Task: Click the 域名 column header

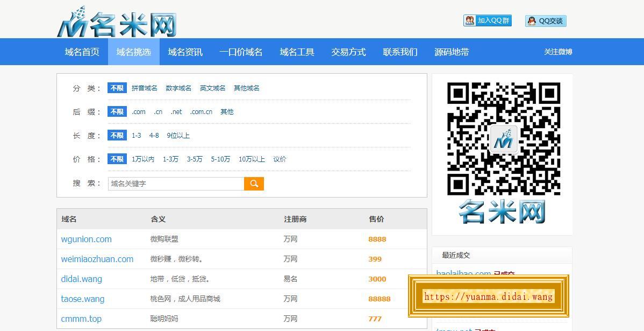Action: coord(69,219)
